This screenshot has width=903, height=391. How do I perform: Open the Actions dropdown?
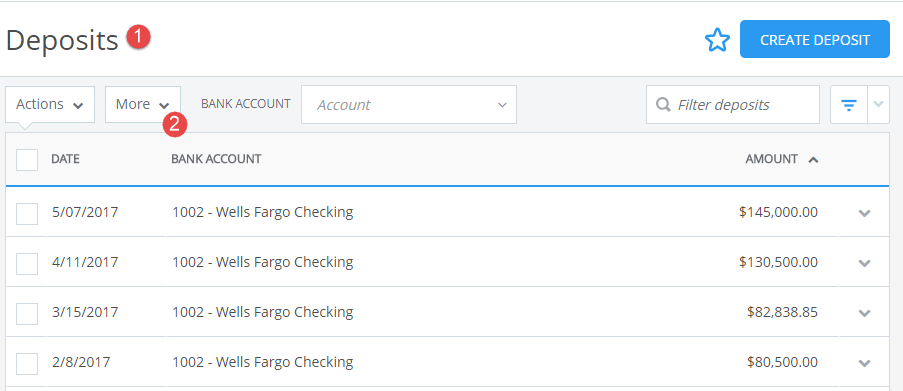coord(50,105)
